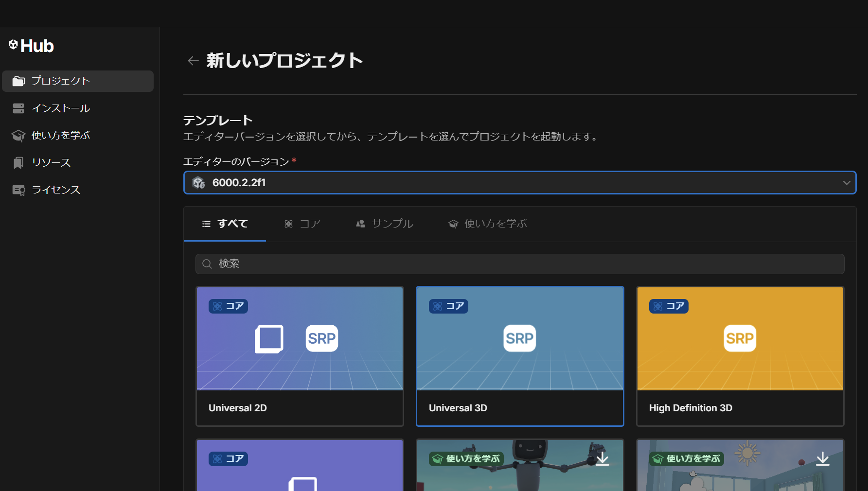Screen dimensions: 868x491
Task: Open the 使い方を学ぶ templates tab
Action: click(x=488, y=224)
